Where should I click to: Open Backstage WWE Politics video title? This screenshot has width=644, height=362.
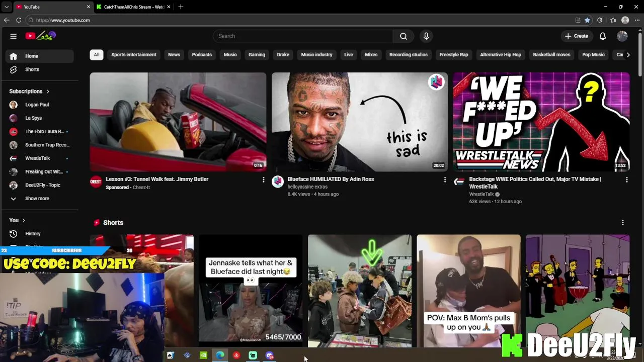(x=535, y=183)
